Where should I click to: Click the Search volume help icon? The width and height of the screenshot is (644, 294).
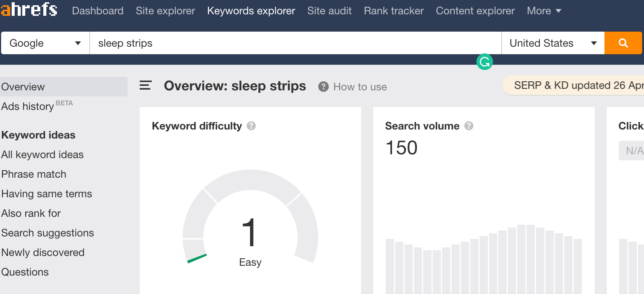click(469, 126)
